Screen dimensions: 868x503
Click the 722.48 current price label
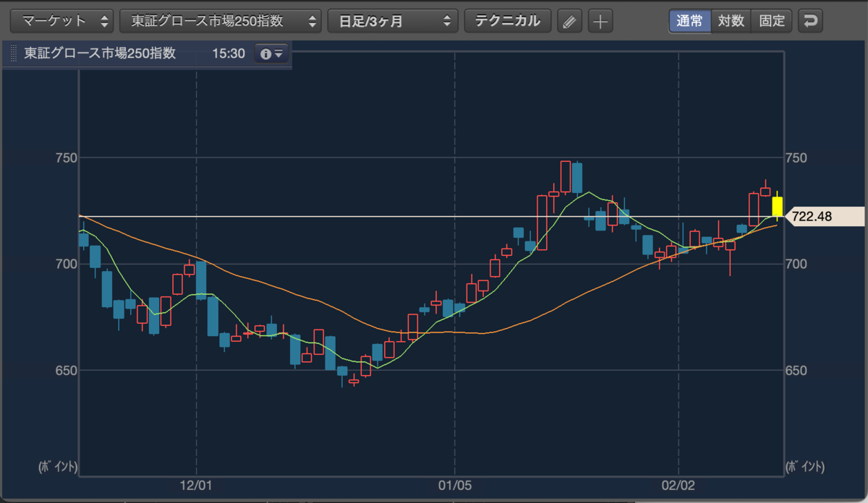pos(824,216)
